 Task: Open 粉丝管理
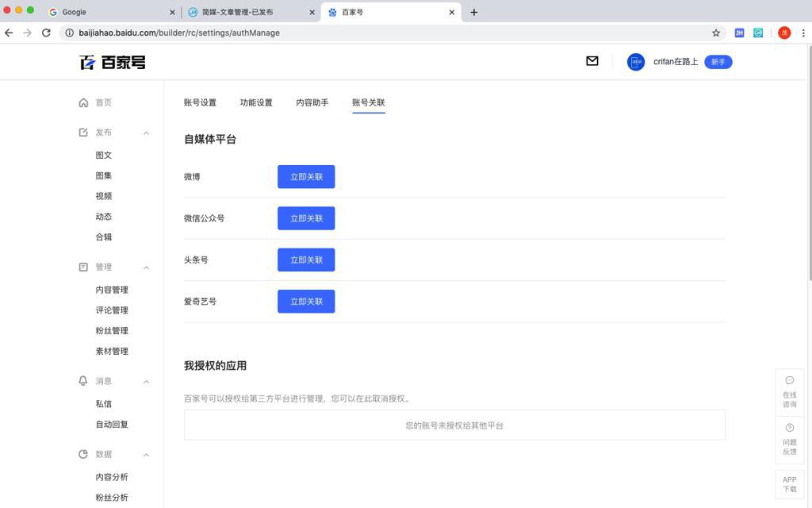[112, 331]
